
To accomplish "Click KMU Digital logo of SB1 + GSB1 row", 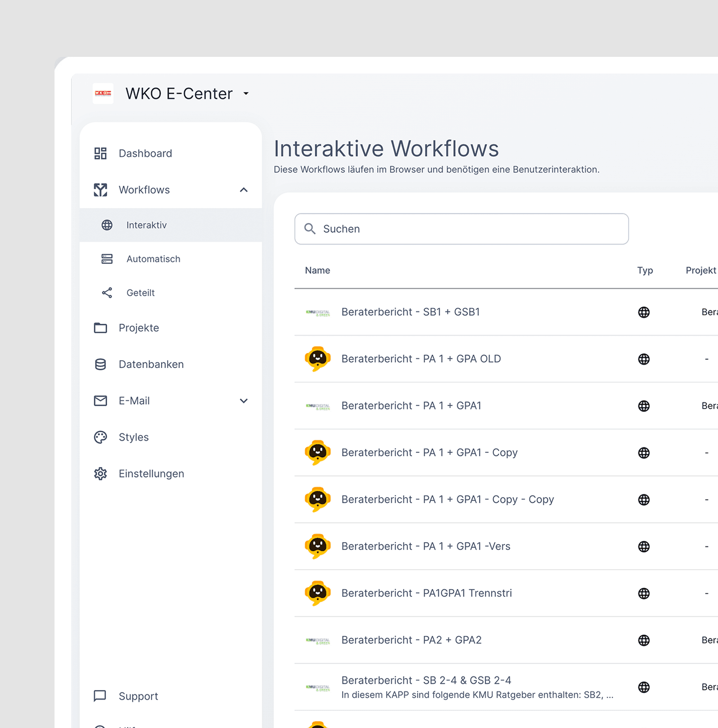I will click(318, 312).
